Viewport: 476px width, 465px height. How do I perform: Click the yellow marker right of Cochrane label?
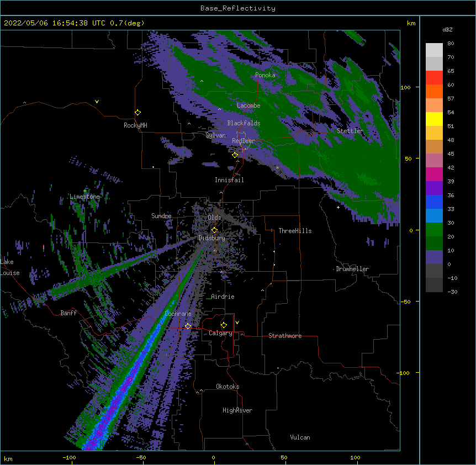point(188,326)
